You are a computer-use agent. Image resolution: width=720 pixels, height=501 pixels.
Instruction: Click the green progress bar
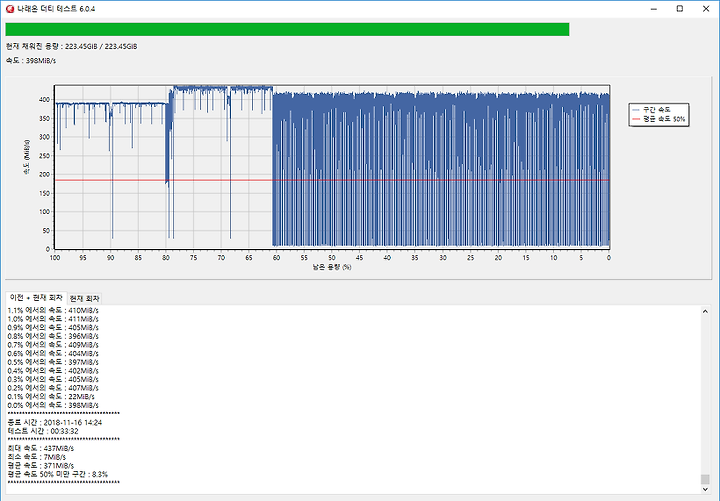[x=287, y=29]
